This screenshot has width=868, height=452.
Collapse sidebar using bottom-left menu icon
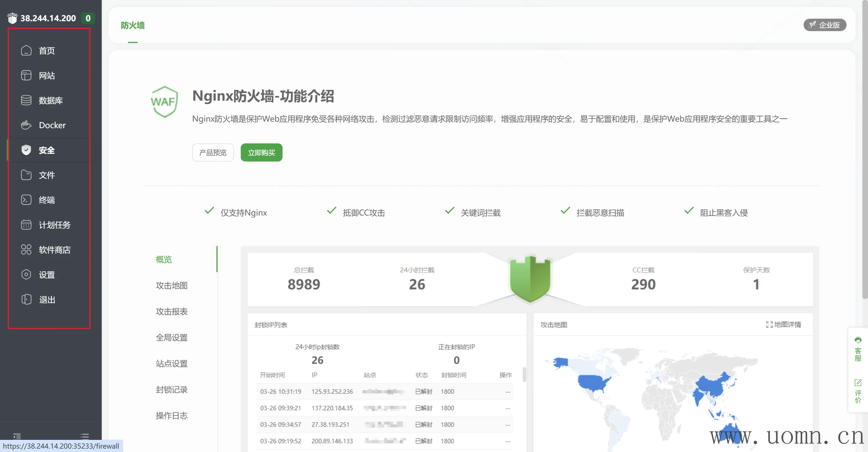17,436
